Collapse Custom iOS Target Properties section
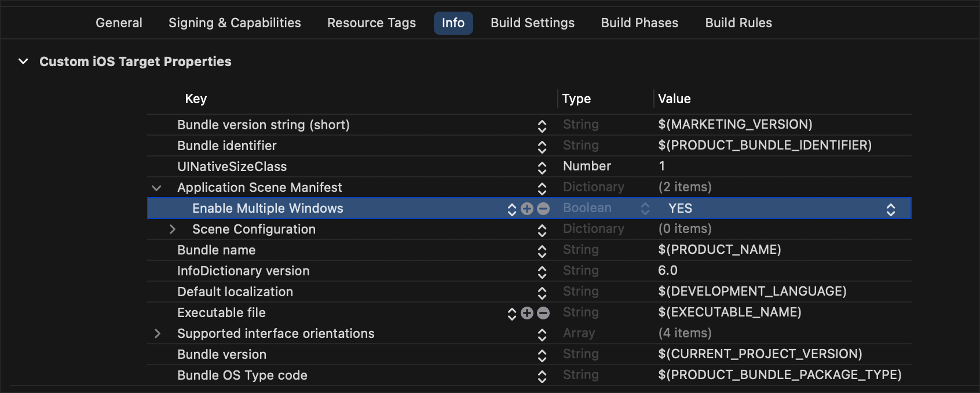Image resolution: width=980 pixels, height=393 pixels. (x=23, y=61)
